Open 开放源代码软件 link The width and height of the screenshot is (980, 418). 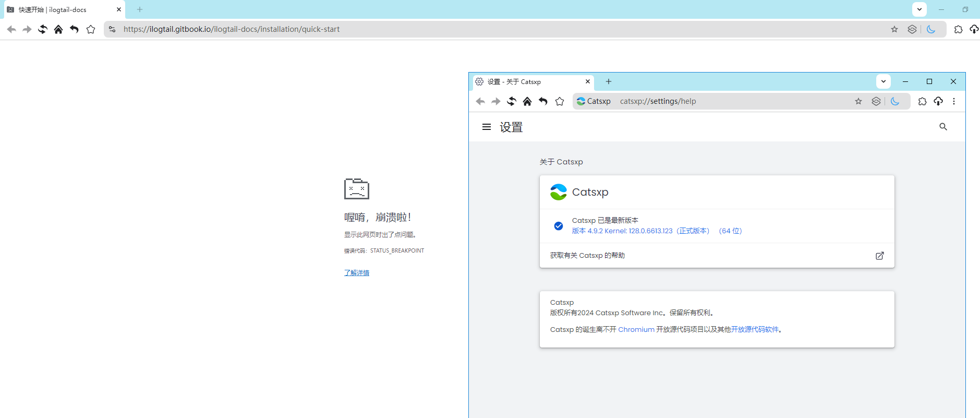(755, 329)
